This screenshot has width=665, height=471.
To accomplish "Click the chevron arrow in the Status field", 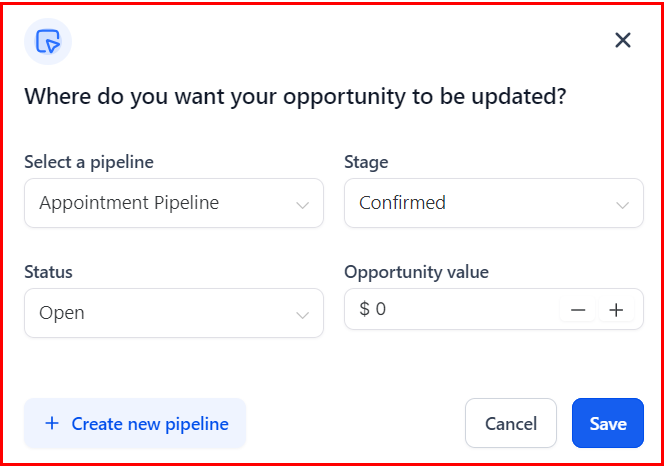I will 303,315.
